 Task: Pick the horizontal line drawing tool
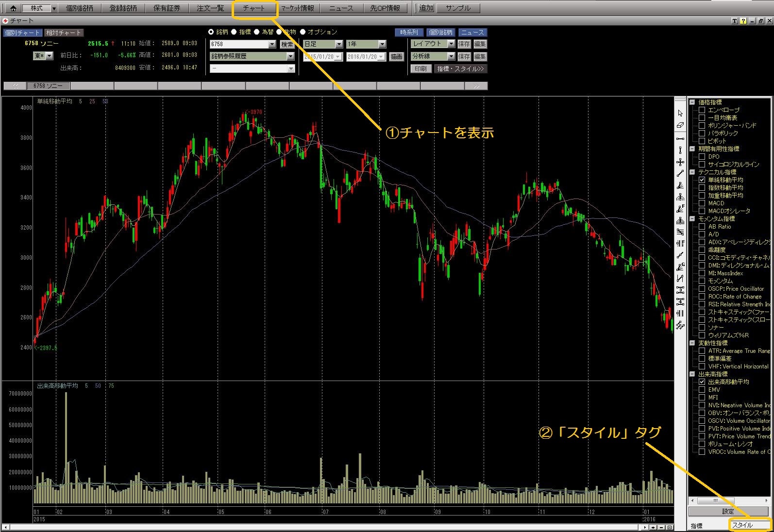pyautogui.click(x=680, y=138)
